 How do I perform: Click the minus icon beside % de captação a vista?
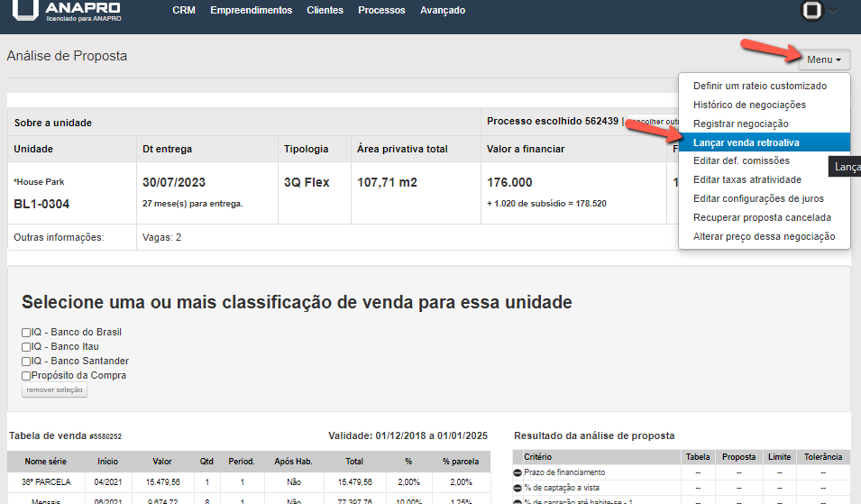[x=518, y=488]
